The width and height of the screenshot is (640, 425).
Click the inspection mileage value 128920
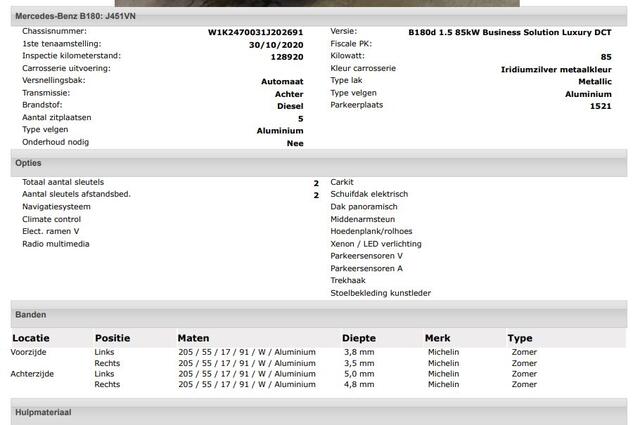click(x=287, y=57)
